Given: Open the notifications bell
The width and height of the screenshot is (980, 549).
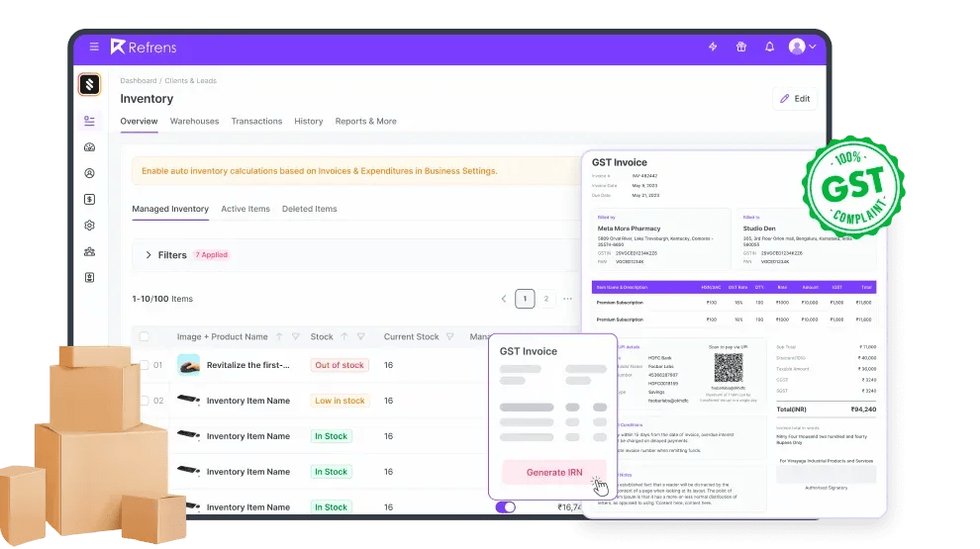Looking at the screenshot, I should point(769,46).
